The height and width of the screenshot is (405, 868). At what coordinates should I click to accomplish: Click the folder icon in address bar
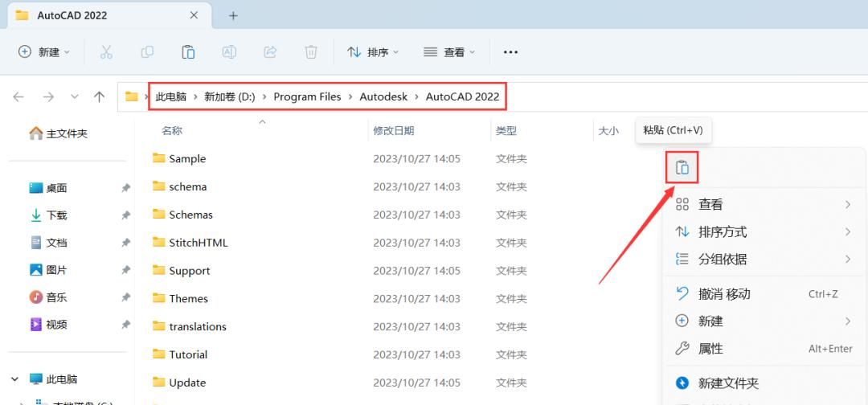pos(131,96)
